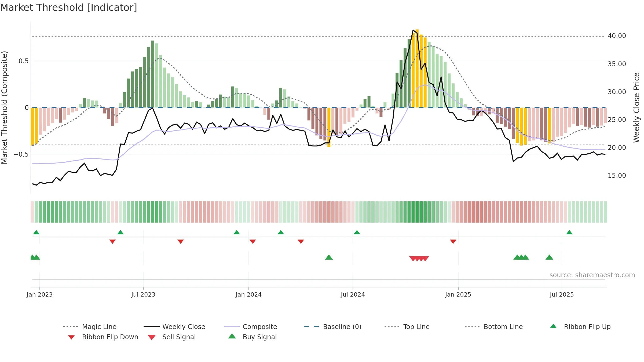The width and height of the screenshot is (644, 362).
Task: Toggle the Ribbon Flip Down legend entry
Action: 103,337
